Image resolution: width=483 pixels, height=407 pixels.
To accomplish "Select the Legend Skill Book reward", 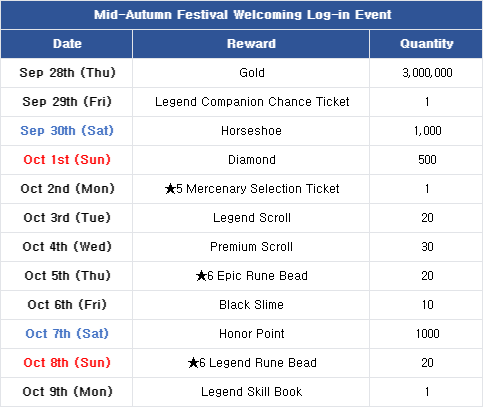I will tap(251, 392).
